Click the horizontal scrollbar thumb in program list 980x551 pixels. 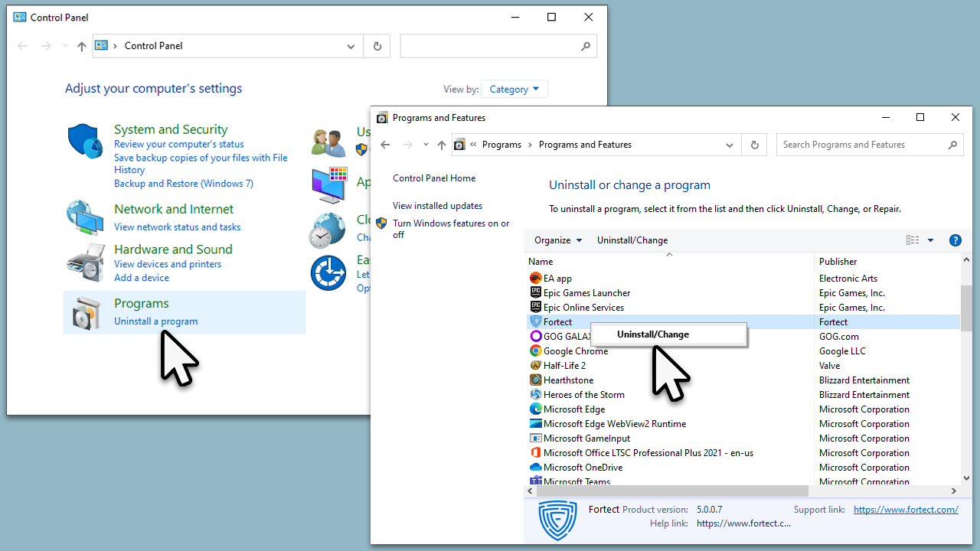click(x=673, y=491)
